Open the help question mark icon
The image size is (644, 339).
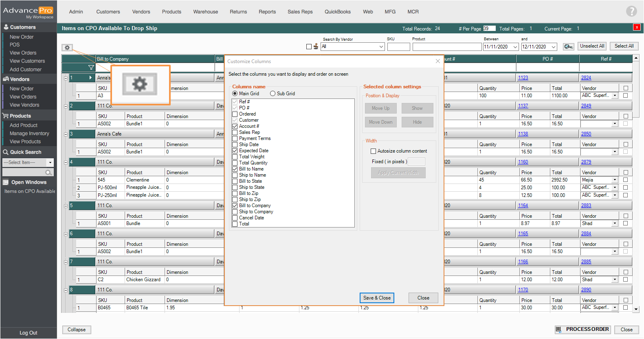[x=631, y=11]
